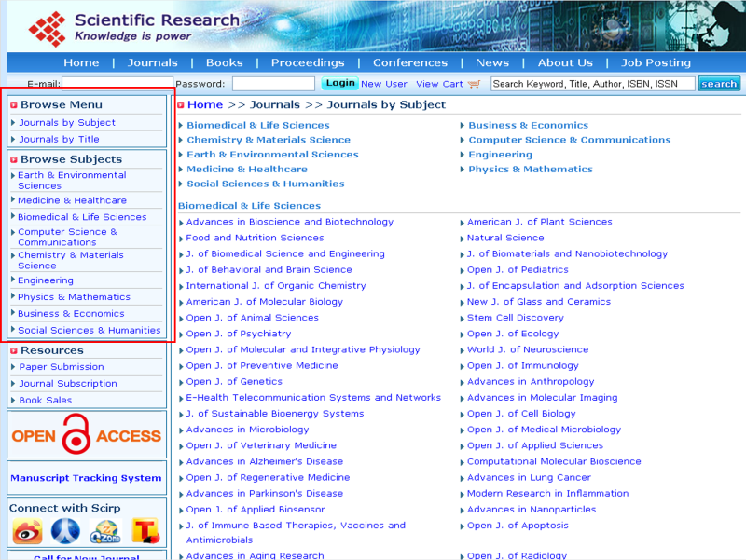Open International J. of Organic Chemistry
The image size is (746, 560).
[x=276, y=285]
